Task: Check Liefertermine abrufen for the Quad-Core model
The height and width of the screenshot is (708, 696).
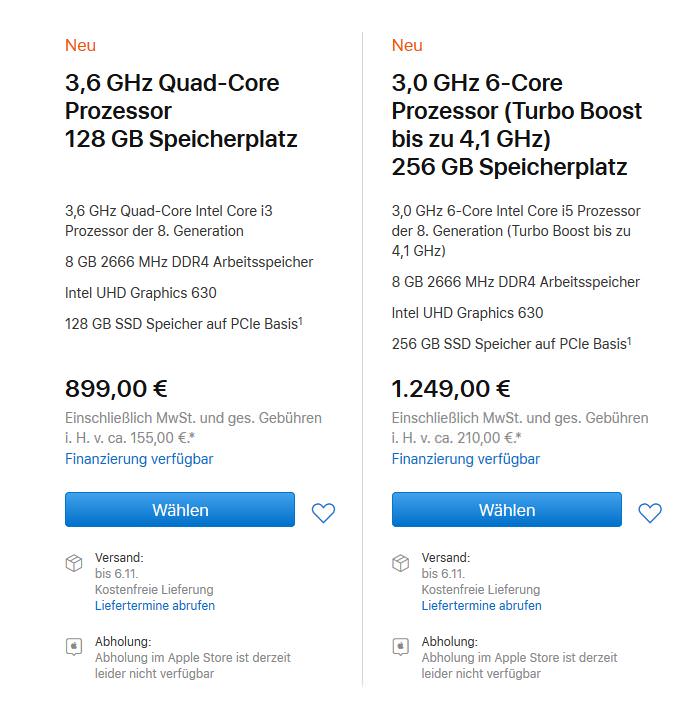Action: (x=155, y=605)
